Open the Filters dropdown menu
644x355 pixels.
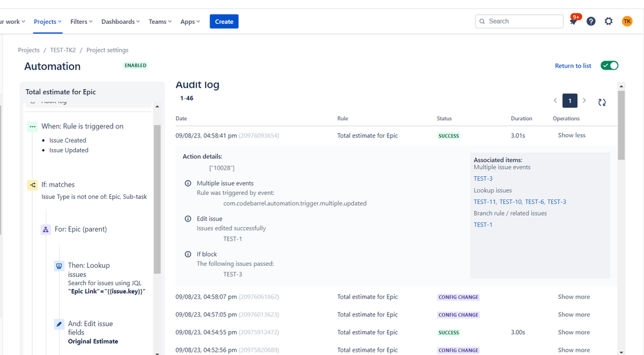pyautogui.click(x=81, y=21)
